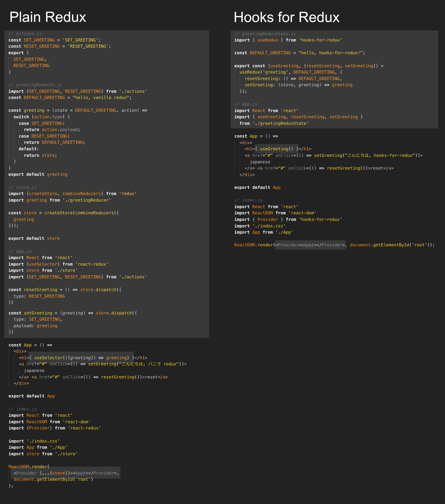The height and width of the screenshot is (504, 445).
Task: Select the actions.js comment header
Action: click(25, 33)
